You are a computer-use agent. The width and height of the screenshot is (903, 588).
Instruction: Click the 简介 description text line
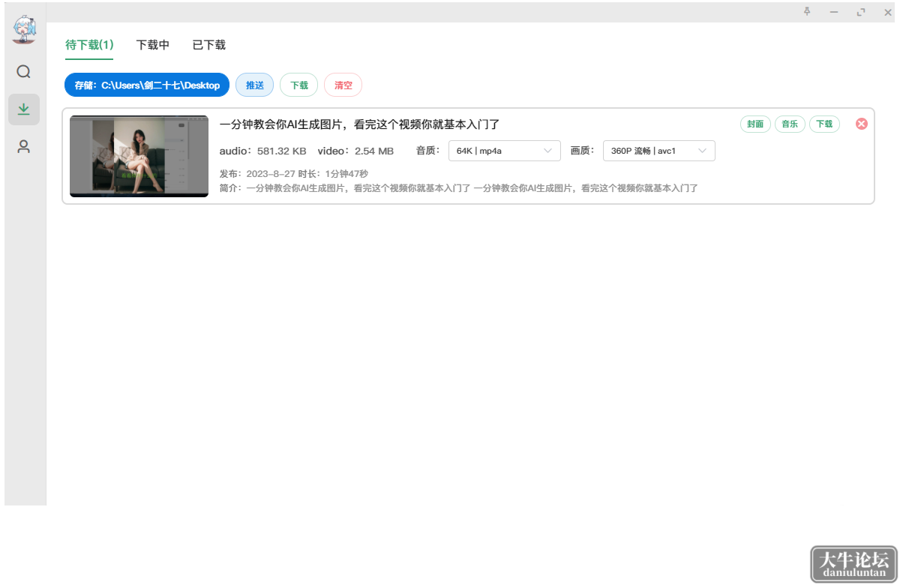[459, 188]
